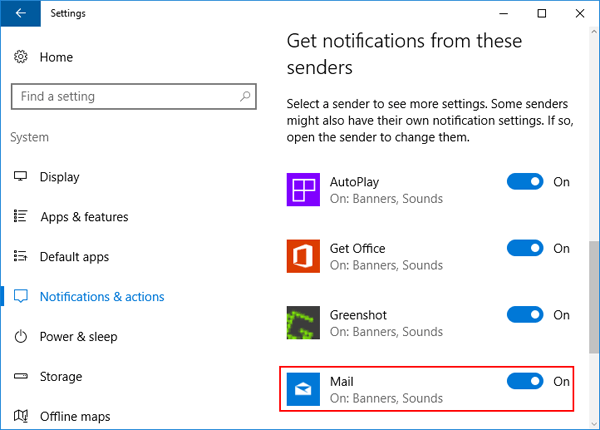The width and height of the screenshot is (600, 430).
Task: Click the Greenshot app icon
Action: tap(303, 324)
